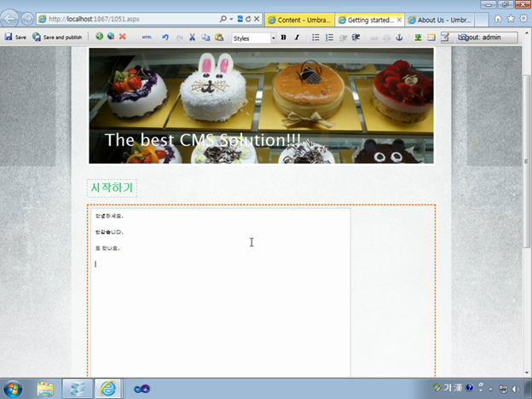Image resolution: width=532 pixels, height=399 pixels.
Task: Go back with the browser back arrow
Action: point(9,18)
